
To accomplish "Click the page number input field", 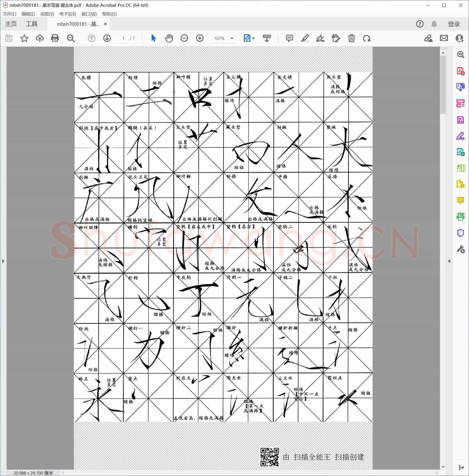I will click(124, 38).
